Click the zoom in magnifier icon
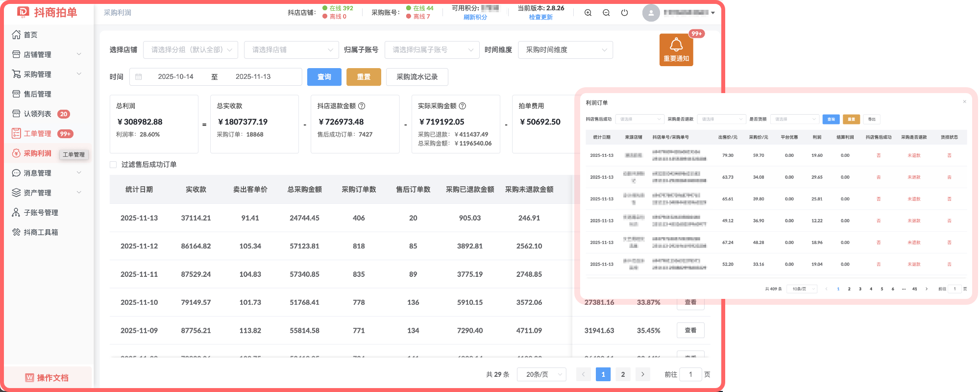This screenshot has height=392, width=980. [588, 13]
